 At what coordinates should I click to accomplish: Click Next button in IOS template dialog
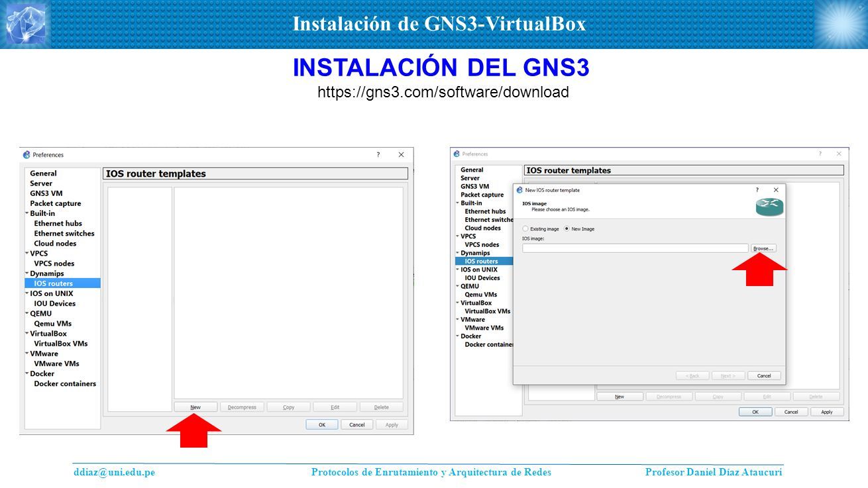[x=728, y=375]
